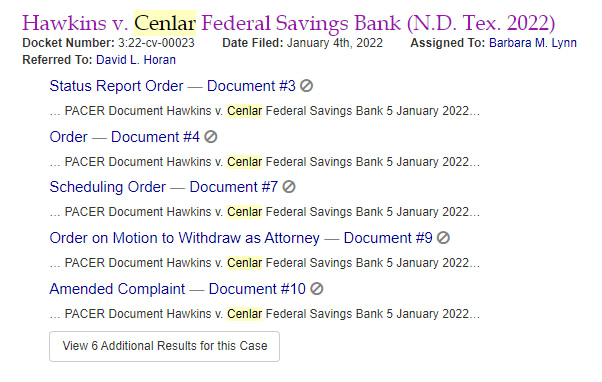Click highlighted Cenlar word in case title
The width and height of the screenshot is (602, 382).
(165, 23)
